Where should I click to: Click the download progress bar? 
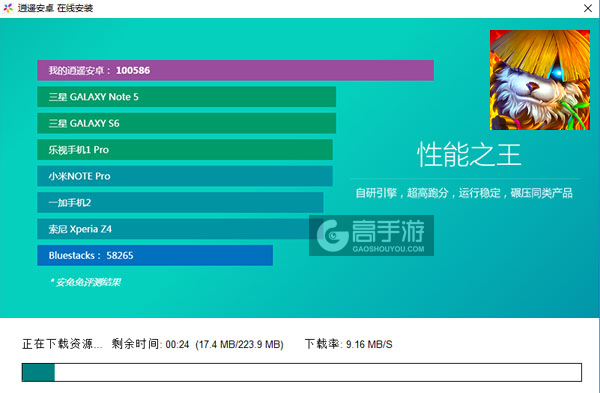click(302, 372)
